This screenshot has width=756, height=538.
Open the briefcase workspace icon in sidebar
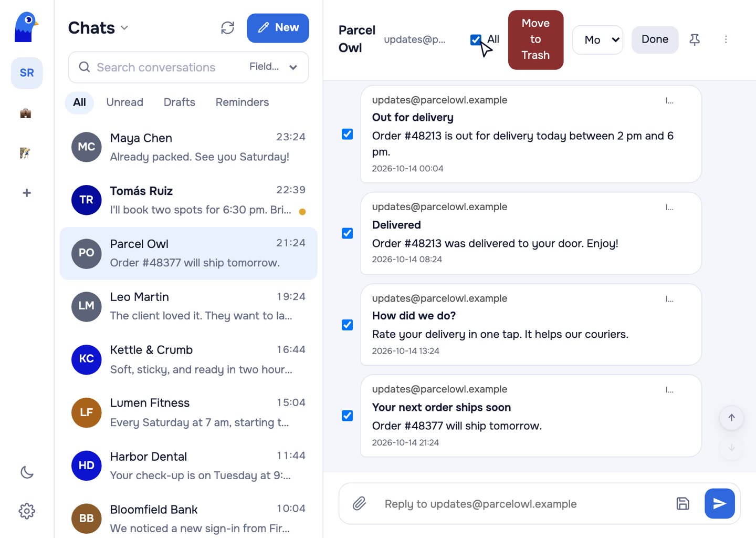click(x=26, y=113)
